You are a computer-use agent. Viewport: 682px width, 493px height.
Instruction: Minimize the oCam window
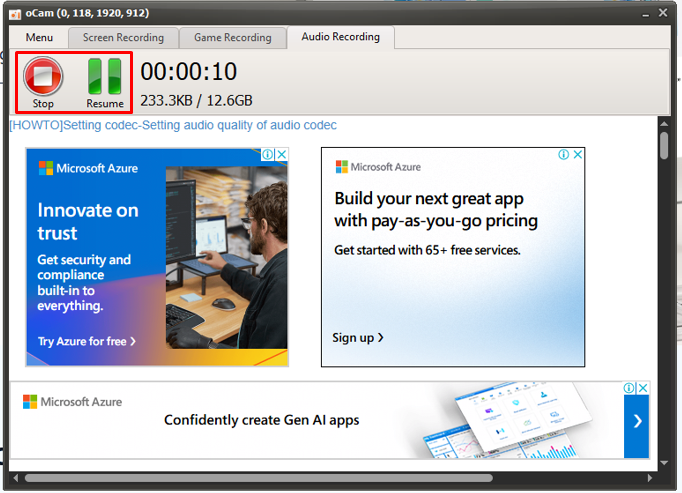click(x=645, y=14)
